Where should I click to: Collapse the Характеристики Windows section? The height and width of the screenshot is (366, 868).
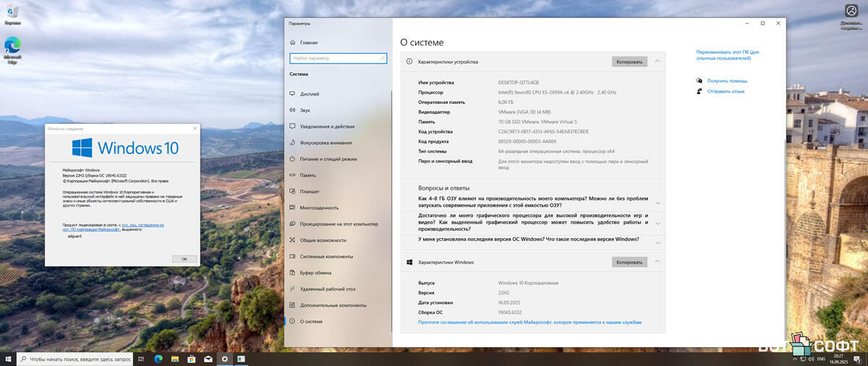[x=657, y=262]
